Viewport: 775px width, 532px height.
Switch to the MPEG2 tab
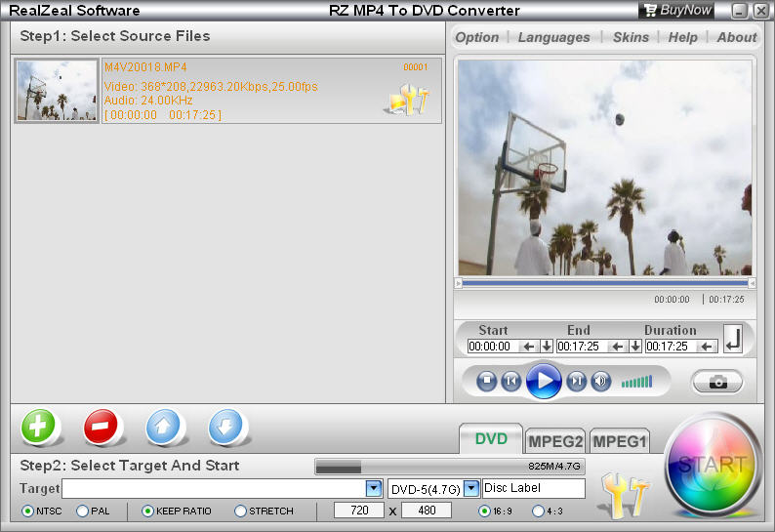click(556, 441)
